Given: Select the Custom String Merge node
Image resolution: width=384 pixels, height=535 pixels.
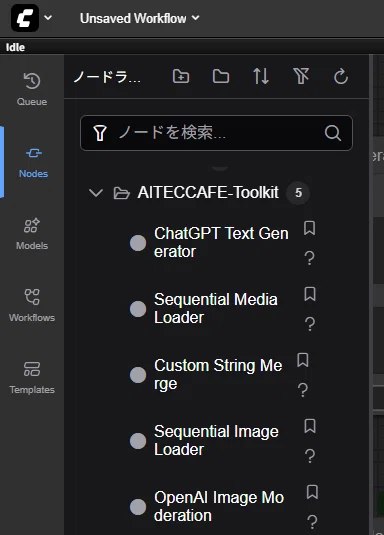Looking at the screenshot, I should (x=218, y=375).
